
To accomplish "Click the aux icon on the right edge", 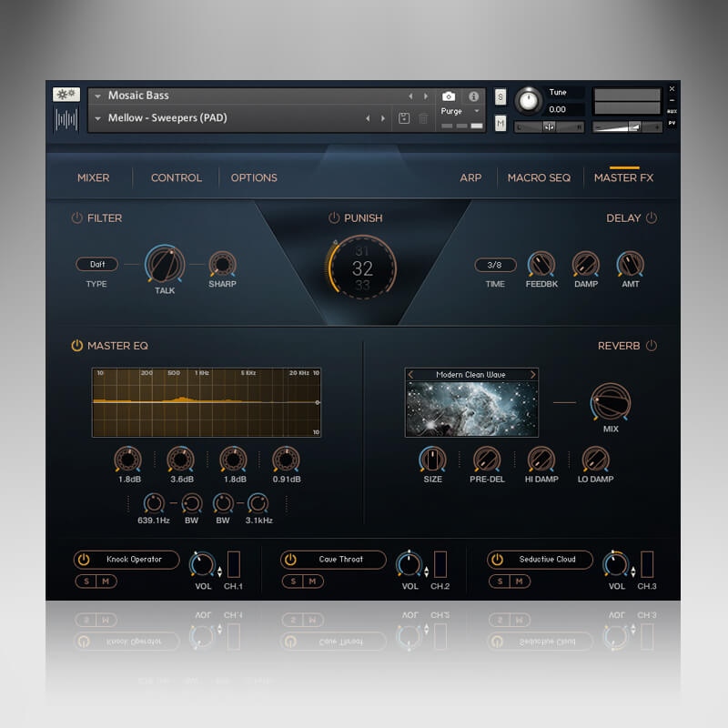I will (674, 113).
